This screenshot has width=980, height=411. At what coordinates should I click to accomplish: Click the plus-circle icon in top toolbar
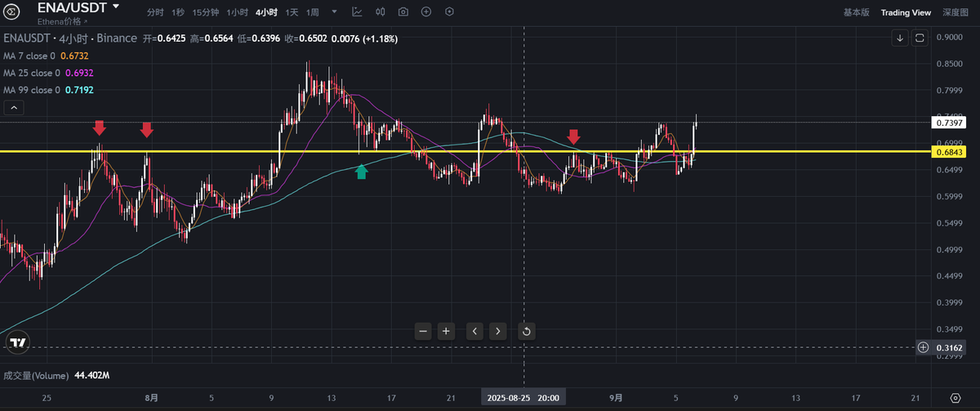click(x=425, y=12)
